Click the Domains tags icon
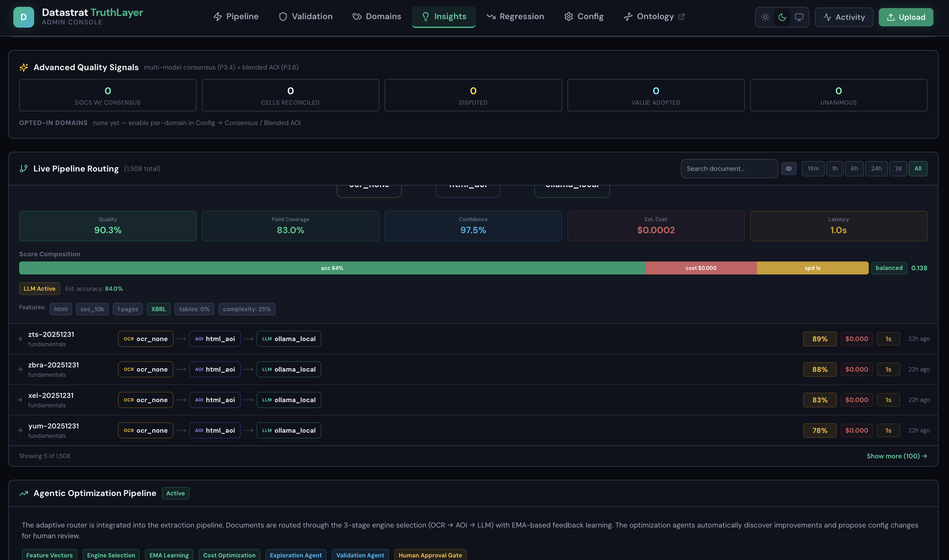 (357, 17)
